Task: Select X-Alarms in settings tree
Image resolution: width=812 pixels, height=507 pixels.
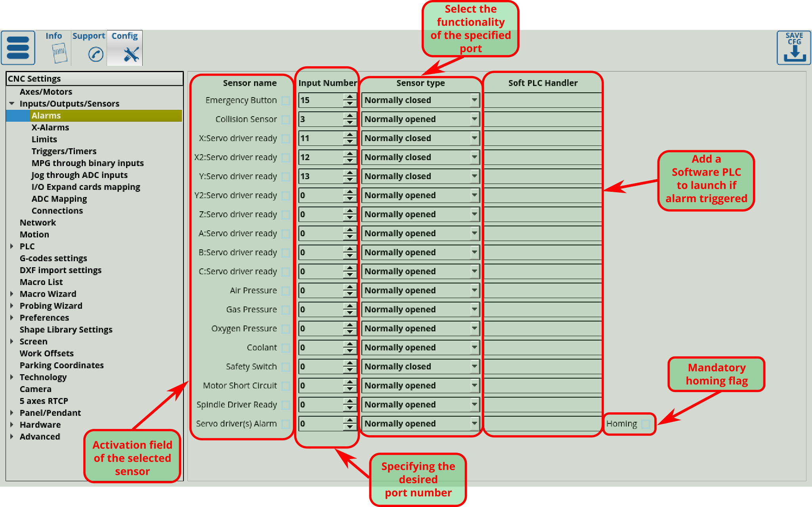Action: coord(50,127)
